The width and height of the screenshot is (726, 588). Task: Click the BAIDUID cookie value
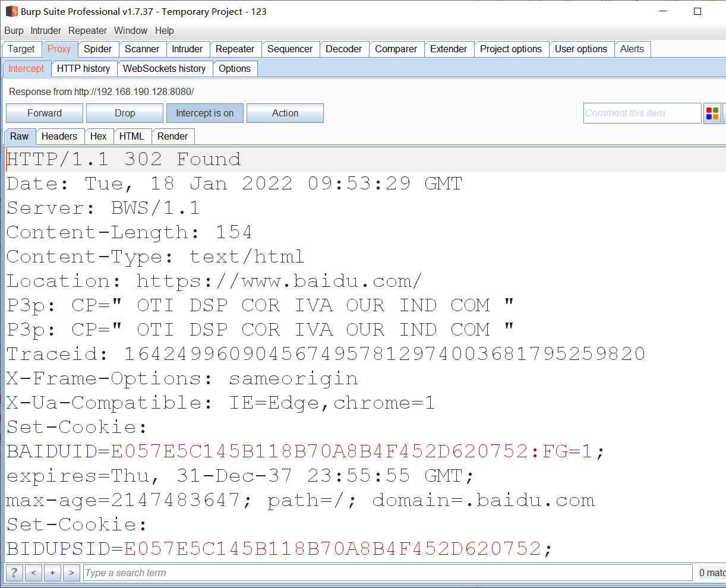(352, 451)
